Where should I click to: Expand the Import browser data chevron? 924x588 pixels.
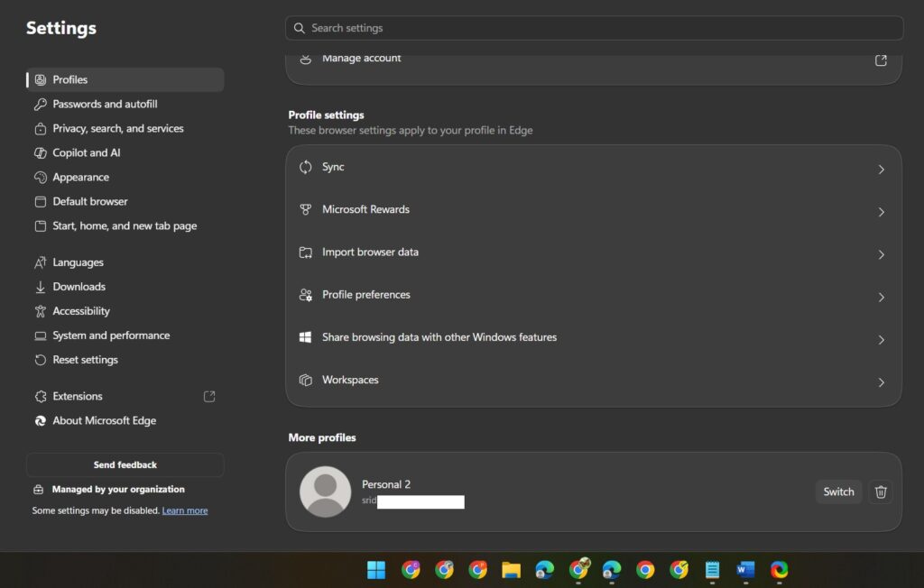point(881,255)
